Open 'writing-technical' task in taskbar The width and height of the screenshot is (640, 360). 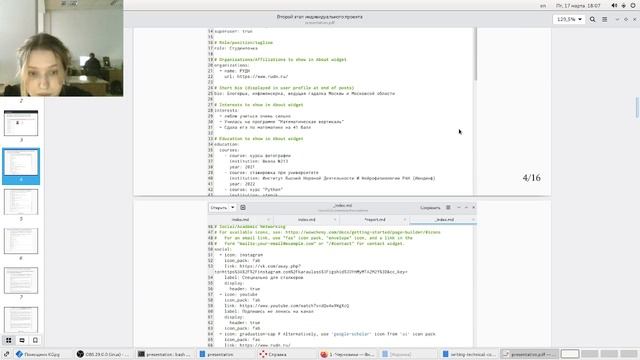pos(469,354)
